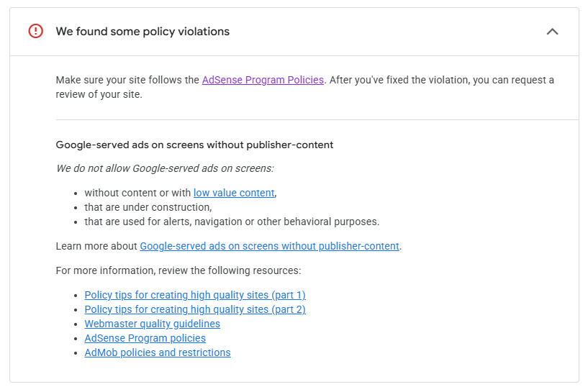The width and height of the screenshot is (588, 392).
Task: Open the low value content link
Action: 234,193
